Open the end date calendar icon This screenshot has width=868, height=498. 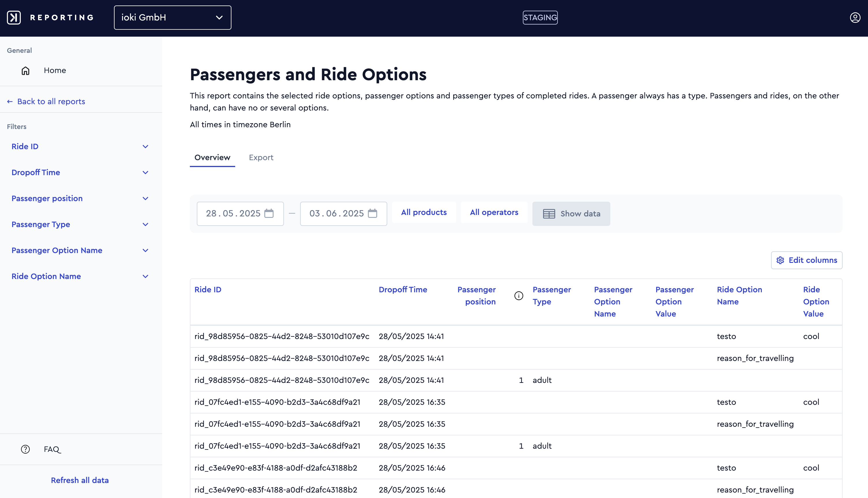(373, 214)
